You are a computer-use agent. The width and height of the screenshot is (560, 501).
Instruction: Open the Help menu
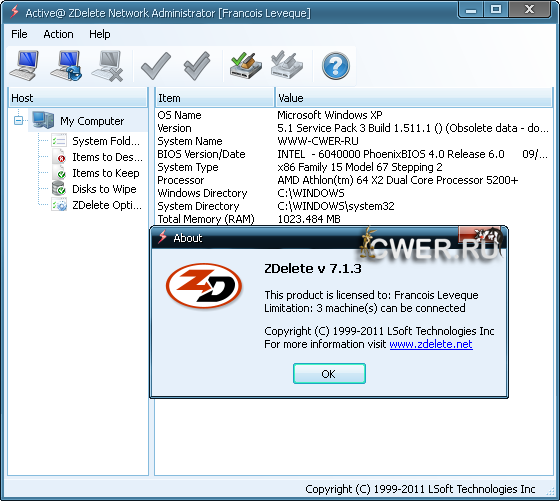pos(100,34)
